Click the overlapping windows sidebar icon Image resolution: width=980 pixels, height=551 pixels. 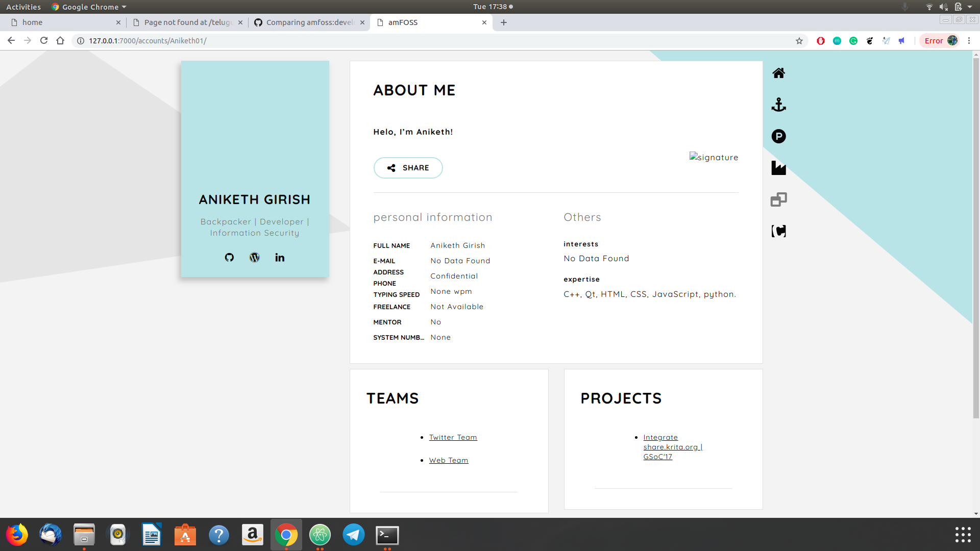(x=778, y=199)
